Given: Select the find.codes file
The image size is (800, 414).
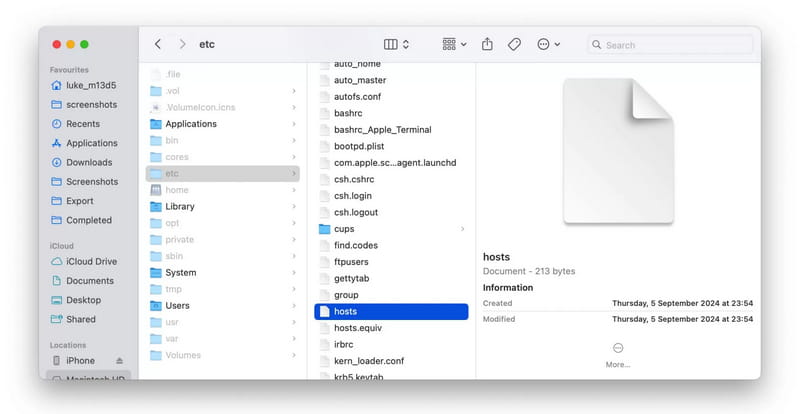Looking at the screenshot, I should point(391,245).
